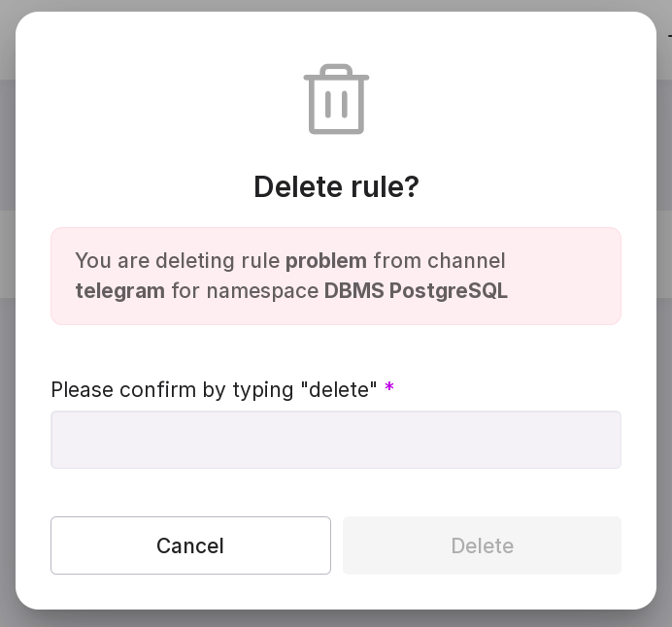This screenshot has height=627, width=672.
Task: Click blank space between Cancel and Delete
Action: (337, 545)
